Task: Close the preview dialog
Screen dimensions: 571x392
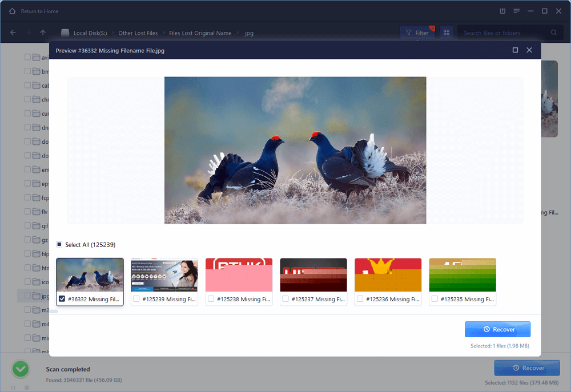Action: coord(529,50)
